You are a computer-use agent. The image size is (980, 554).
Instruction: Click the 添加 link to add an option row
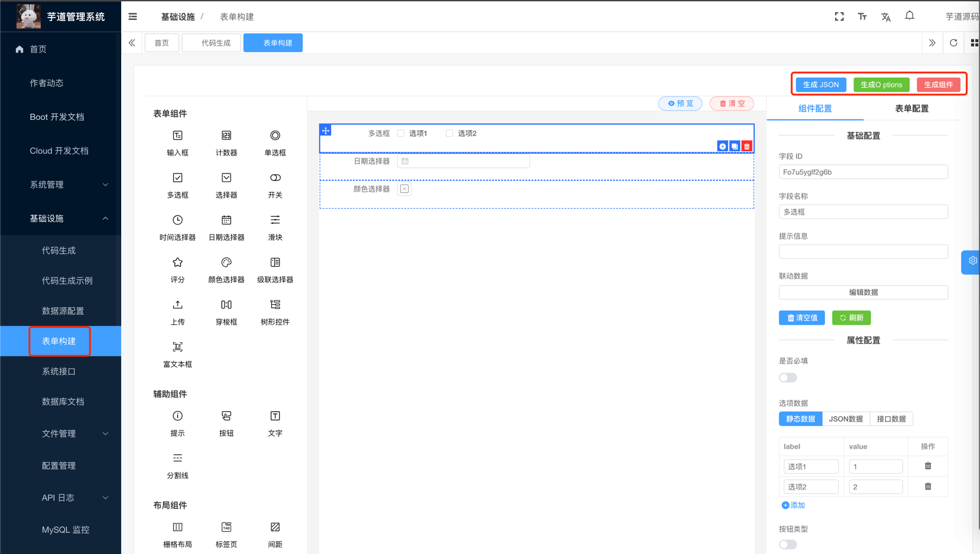point(793,505)
